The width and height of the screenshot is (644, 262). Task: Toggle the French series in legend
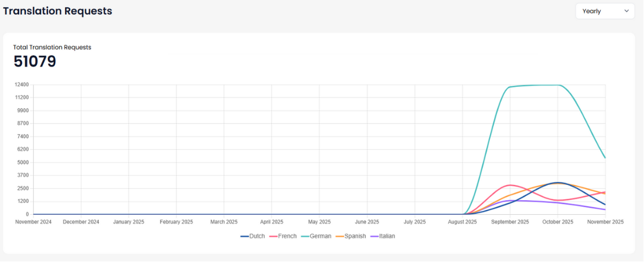tap(283, 236)
